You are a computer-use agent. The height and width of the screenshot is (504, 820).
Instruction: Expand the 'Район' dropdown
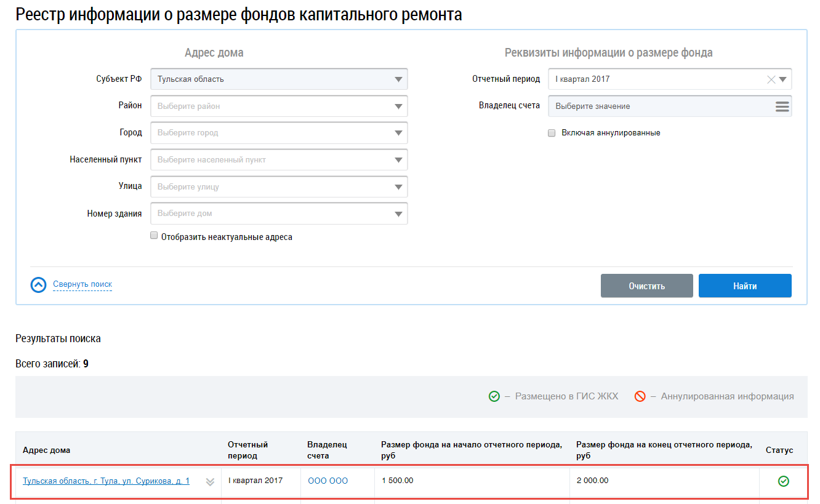[x=398, y=106]
